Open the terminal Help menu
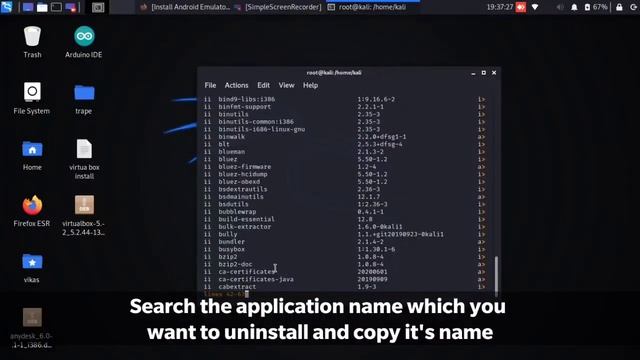 (x=310, y=85)
